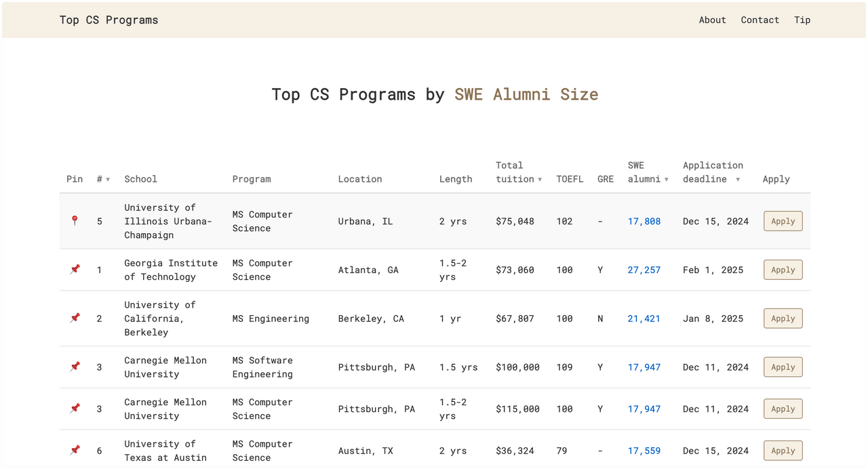
Task: Apply to University of Illinois Urbana-Champaign
Action: 783,221
